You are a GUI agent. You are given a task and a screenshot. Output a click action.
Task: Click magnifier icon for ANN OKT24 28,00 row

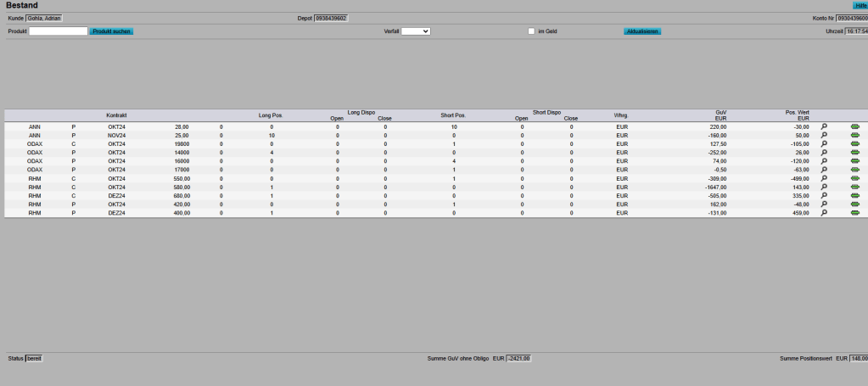tap(823, 126)
